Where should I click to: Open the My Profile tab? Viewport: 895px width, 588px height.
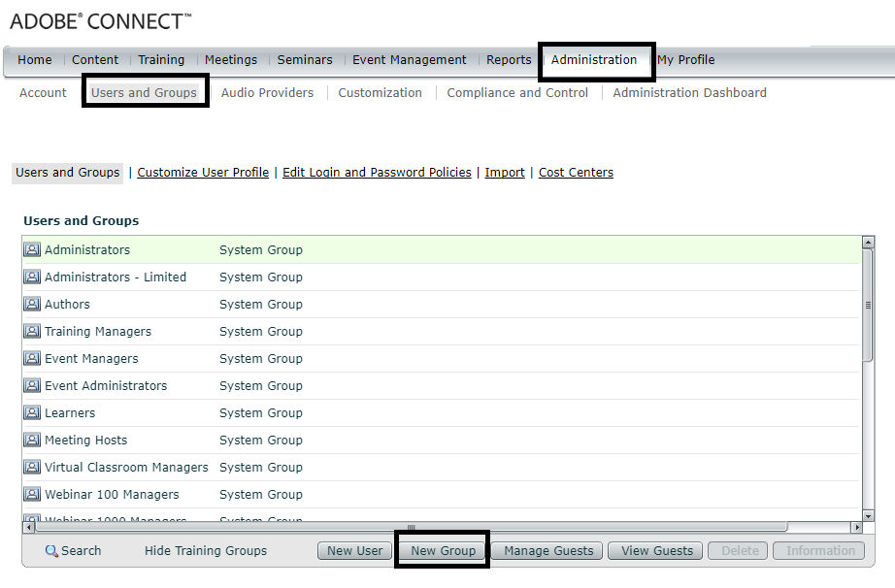(x=685, y=60)
